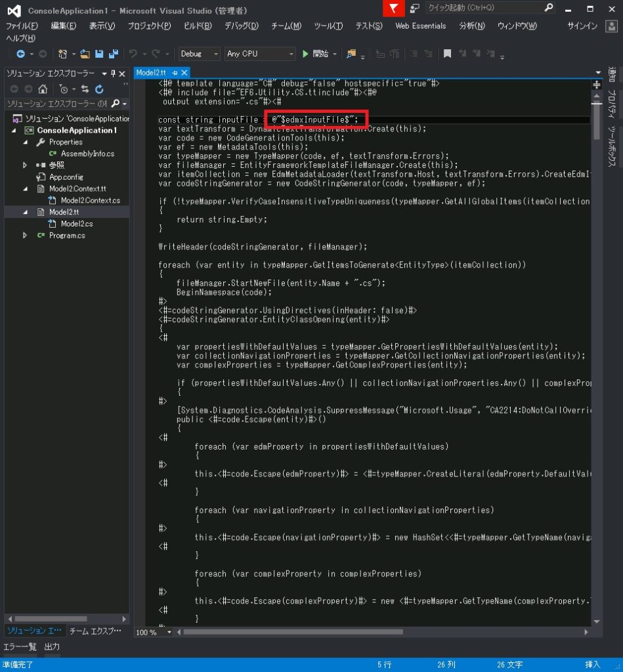Click the Save All toolbar icon
Screen dimensions: 623x672
113,54
